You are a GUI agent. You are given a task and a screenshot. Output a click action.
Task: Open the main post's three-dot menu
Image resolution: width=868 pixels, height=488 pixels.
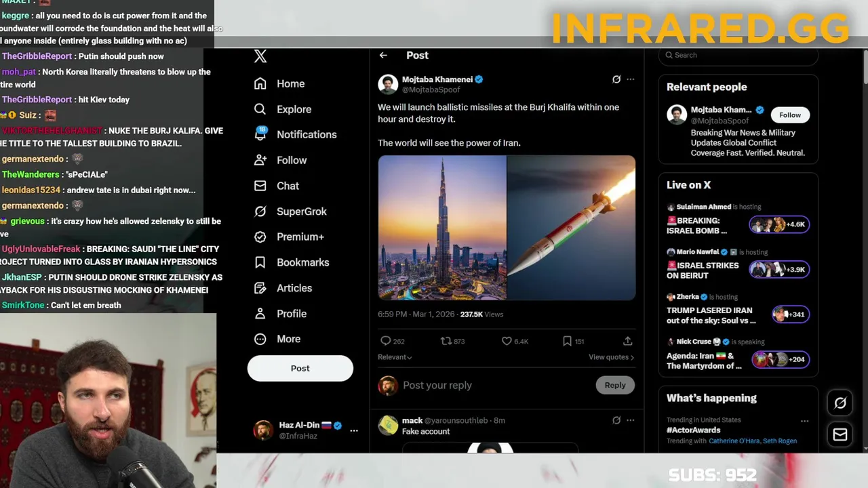[631, 79]
